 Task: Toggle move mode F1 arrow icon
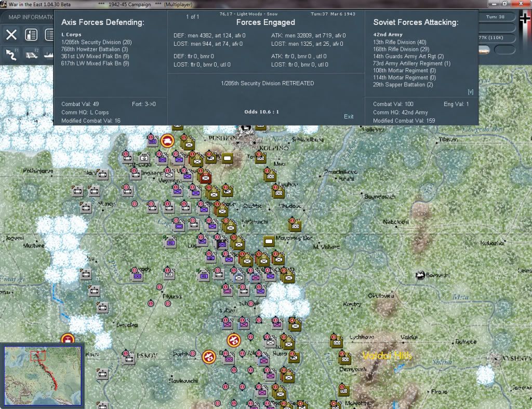point(11,54)
